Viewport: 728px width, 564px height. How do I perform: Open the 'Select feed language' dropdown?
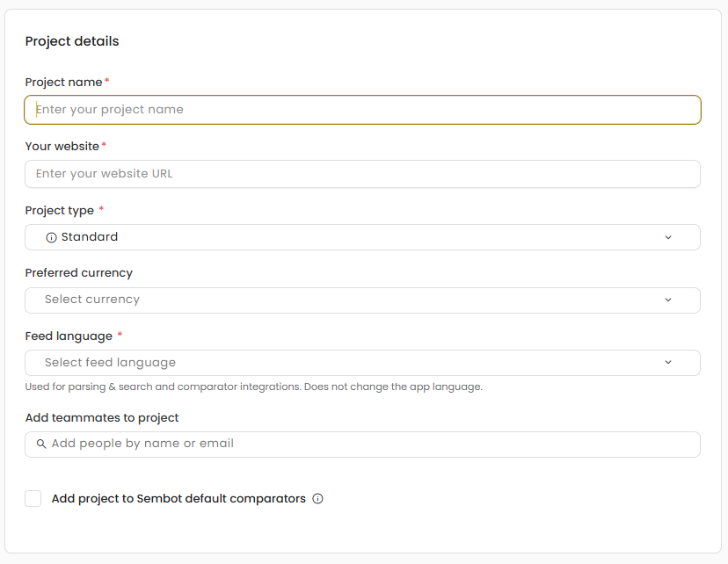click(352, 363)
